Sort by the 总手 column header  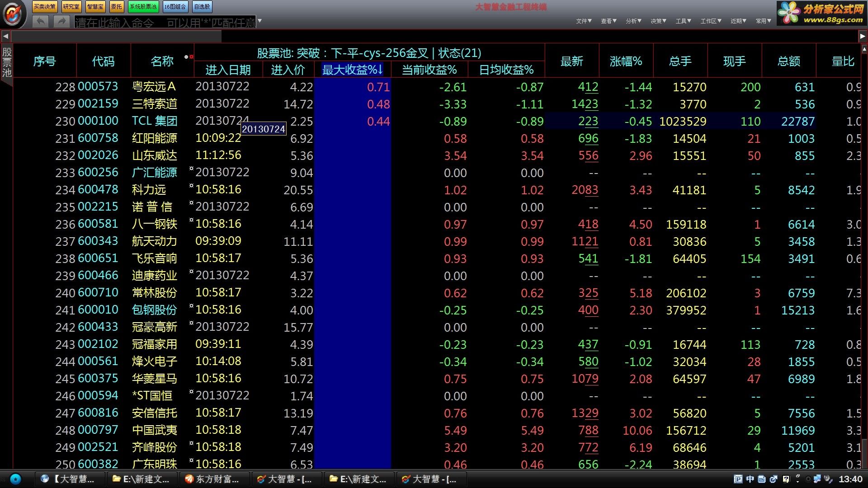tap(680, 61)
